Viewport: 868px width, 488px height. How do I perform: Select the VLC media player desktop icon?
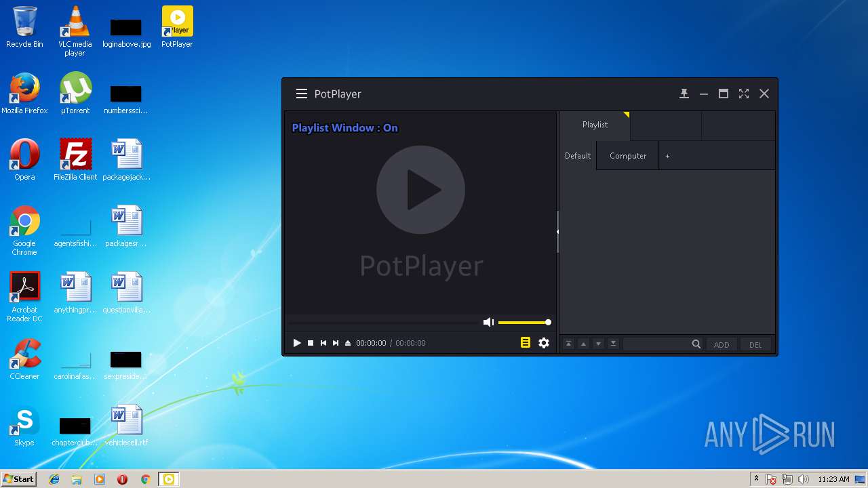75,30
